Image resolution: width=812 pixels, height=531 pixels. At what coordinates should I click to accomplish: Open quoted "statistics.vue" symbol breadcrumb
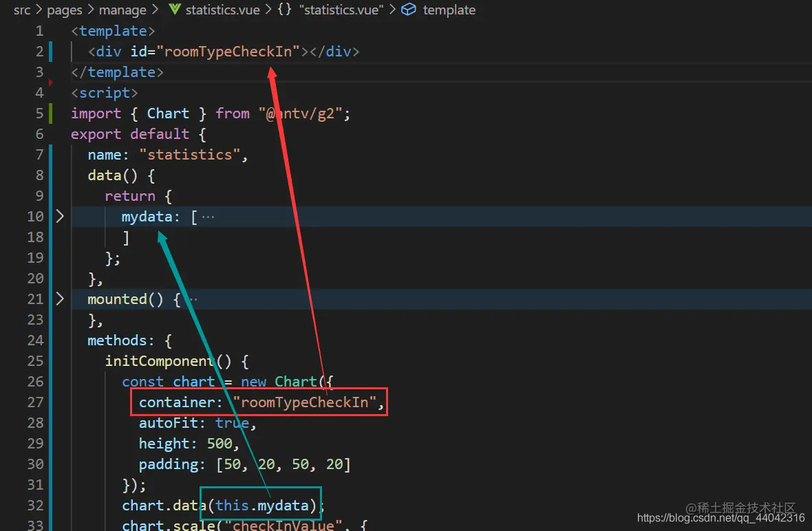click(341, 10)
